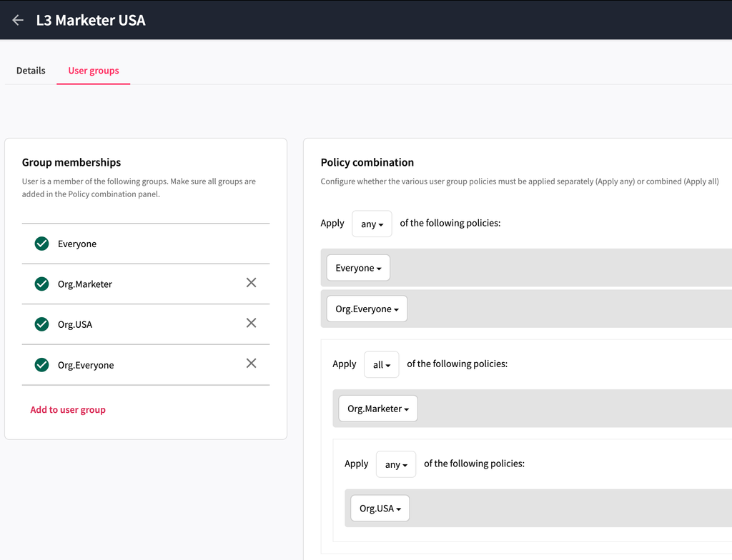Click the L3 Marketer USA page title
732x560 pixels.
91,20
